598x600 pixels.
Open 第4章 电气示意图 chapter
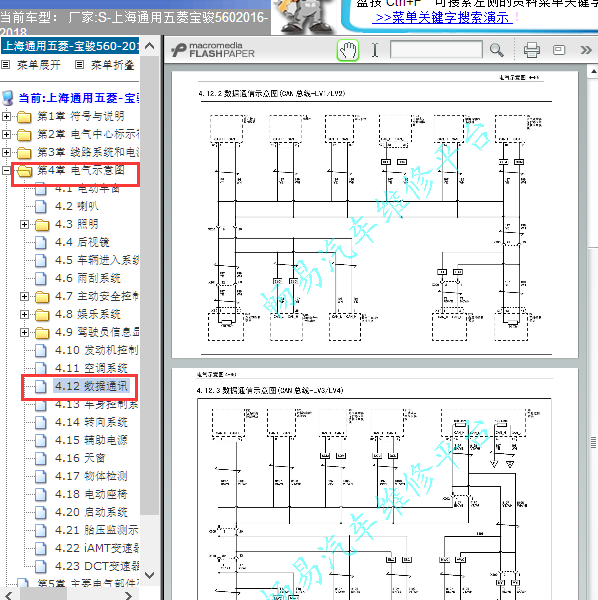click(x=80, y=170)
